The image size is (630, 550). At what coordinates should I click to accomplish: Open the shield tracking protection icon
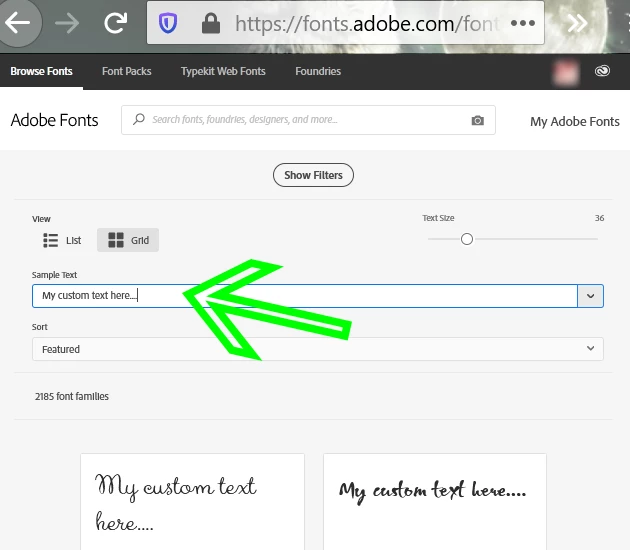[x=168, y=23]
